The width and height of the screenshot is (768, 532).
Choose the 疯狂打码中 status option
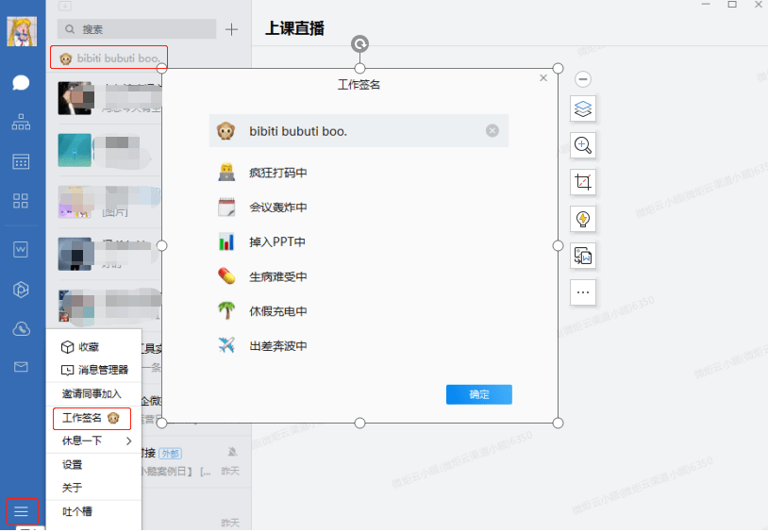point(277,173)
